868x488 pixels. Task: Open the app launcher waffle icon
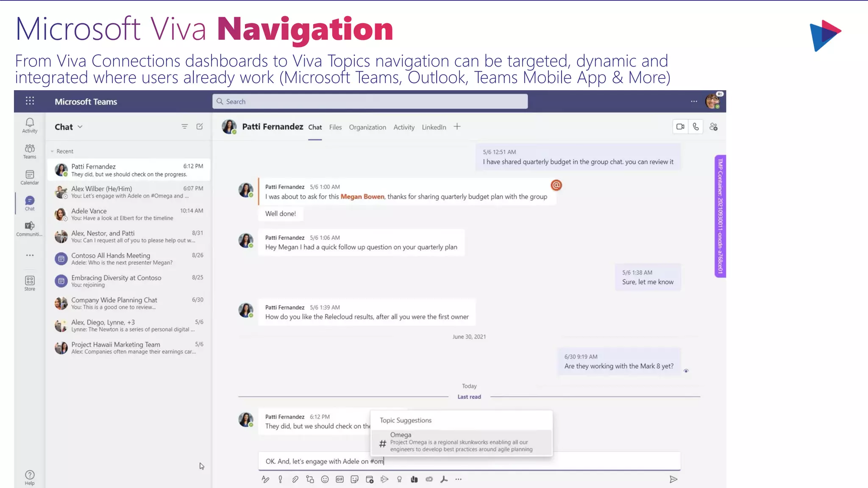[30, 101]
